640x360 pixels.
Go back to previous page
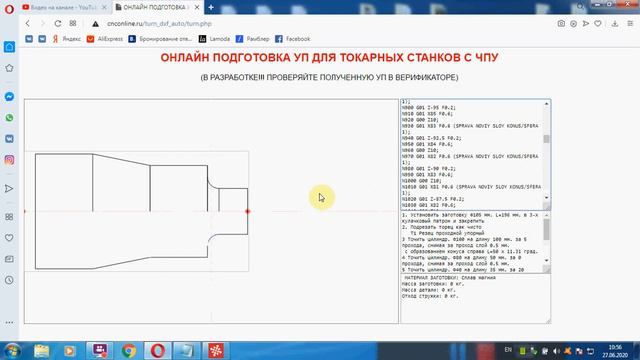pos(27,24)
